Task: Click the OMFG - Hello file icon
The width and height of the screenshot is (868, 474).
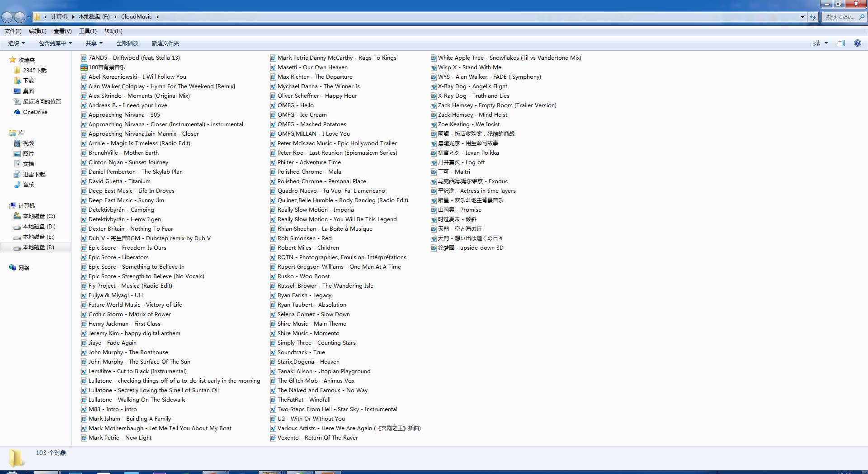Action: (273, 105)
